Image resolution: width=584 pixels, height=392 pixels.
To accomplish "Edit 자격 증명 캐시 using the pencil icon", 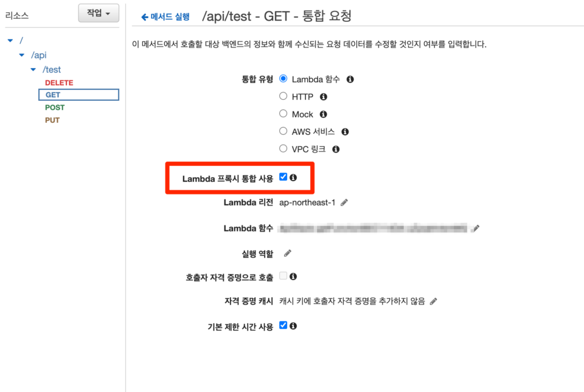I will pyautogui.click(x=433, y=301).
